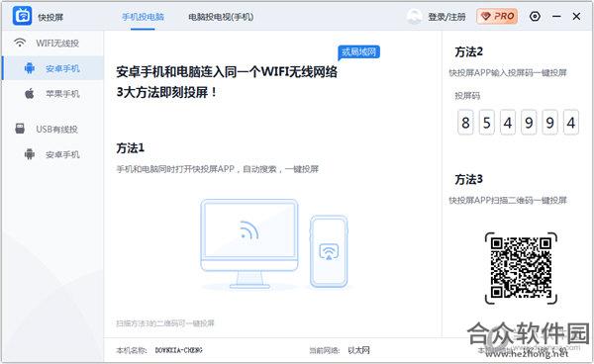Open the settings gear icon

(535, 16)
